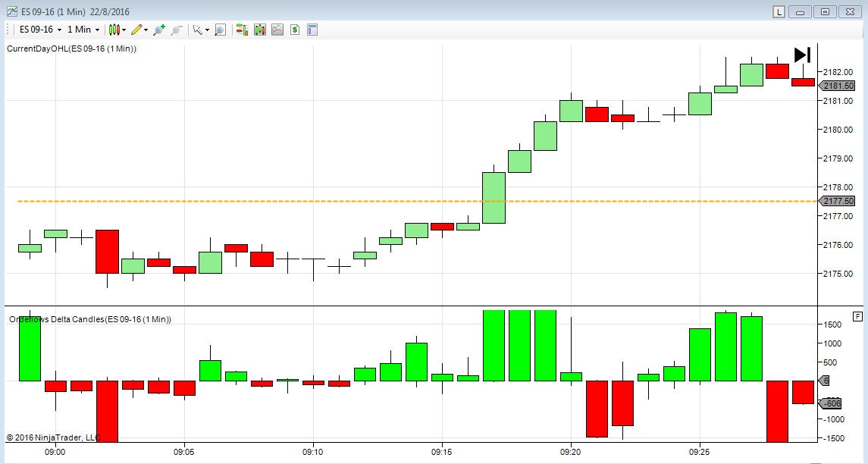Click the 2175.00 price axis label
The height and width of the screenshot is (464, 868).
click(838, 274)
